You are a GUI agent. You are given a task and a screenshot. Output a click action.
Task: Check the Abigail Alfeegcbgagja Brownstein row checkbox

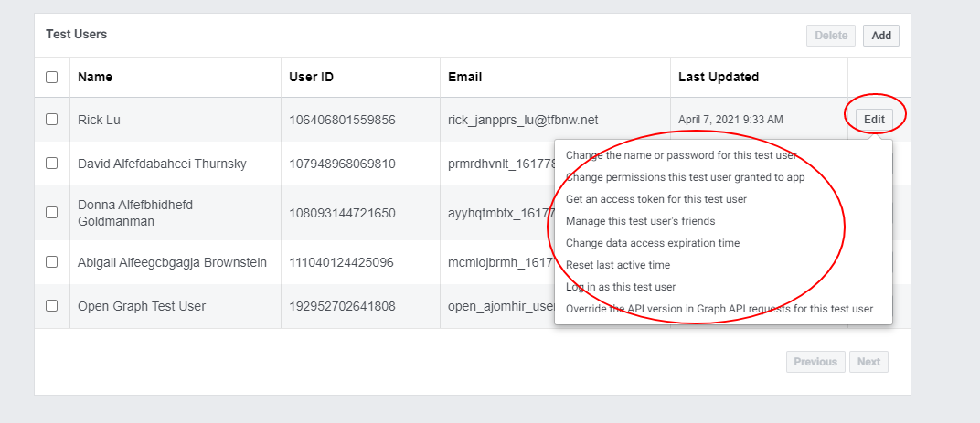(x=52, y=262)
